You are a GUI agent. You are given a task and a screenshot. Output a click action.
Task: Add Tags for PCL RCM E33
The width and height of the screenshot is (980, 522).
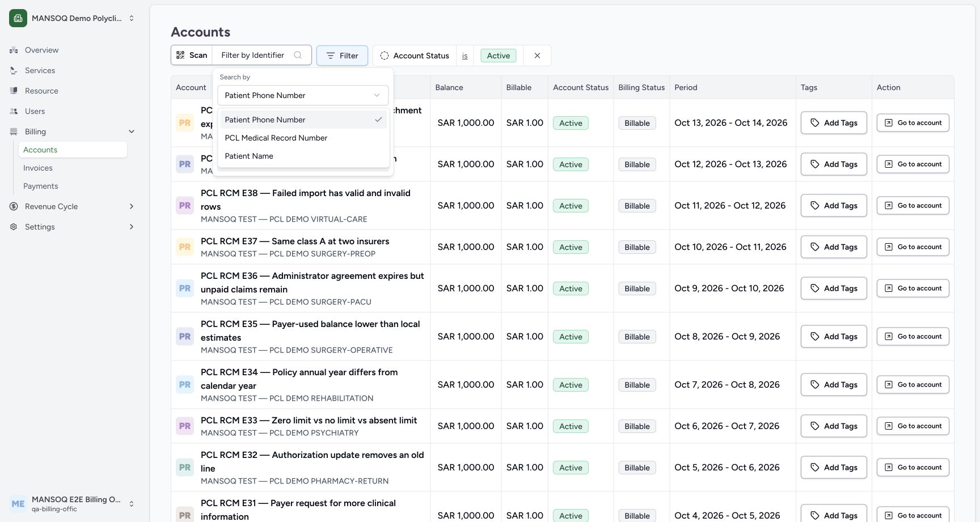pos(834,426)
